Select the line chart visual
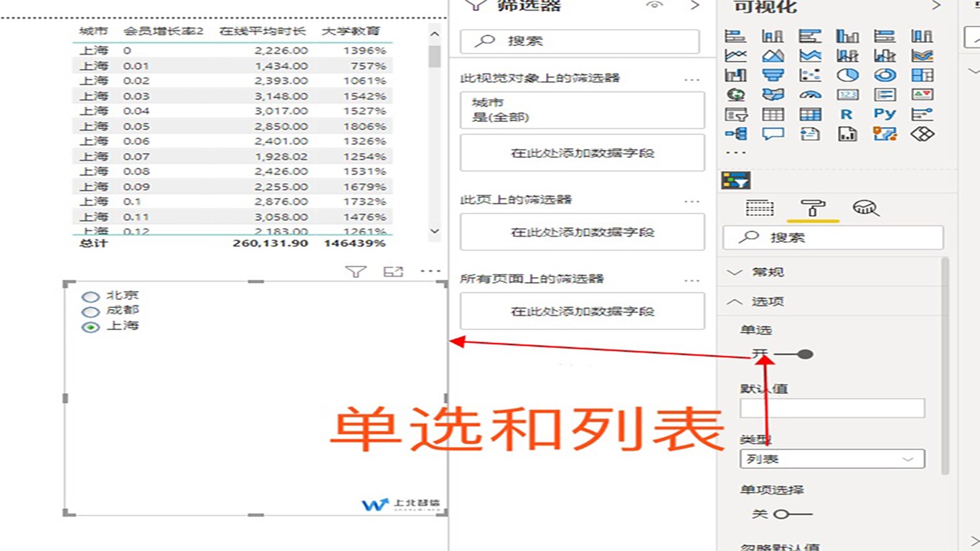 pos(735,55)
